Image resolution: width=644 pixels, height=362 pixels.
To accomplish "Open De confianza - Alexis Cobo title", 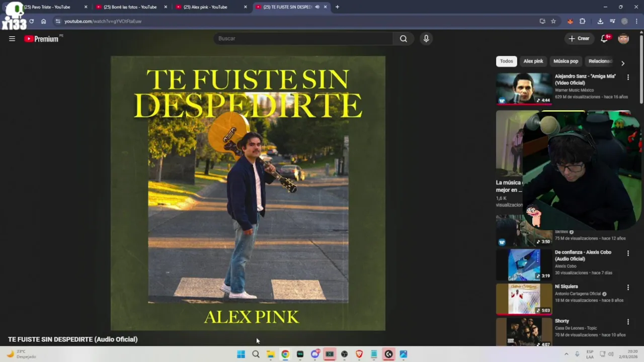I will coord(583,255).
